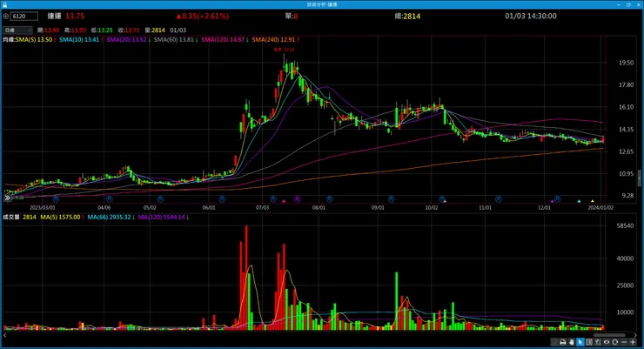The height and width of the screenshot is (349, 644).
Task: Maximize the window from the title bar
Action: (628, 4)
